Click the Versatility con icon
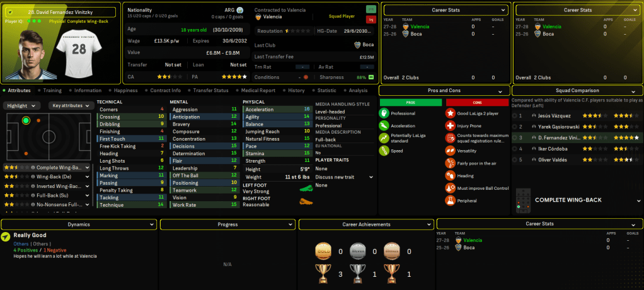Image resolution: width=644 pixels, height=290 pixels. coord(451,151)
